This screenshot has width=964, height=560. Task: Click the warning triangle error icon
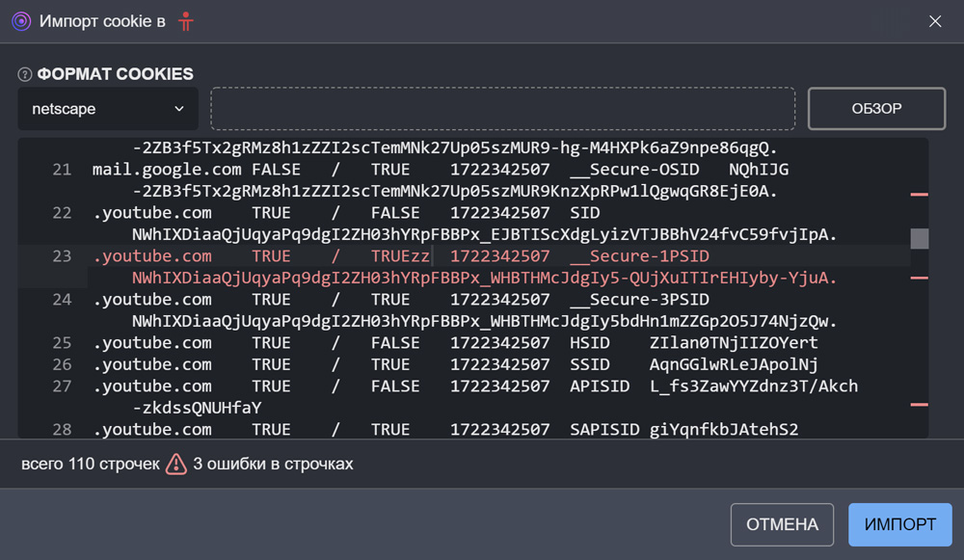[x=175, y=465]
